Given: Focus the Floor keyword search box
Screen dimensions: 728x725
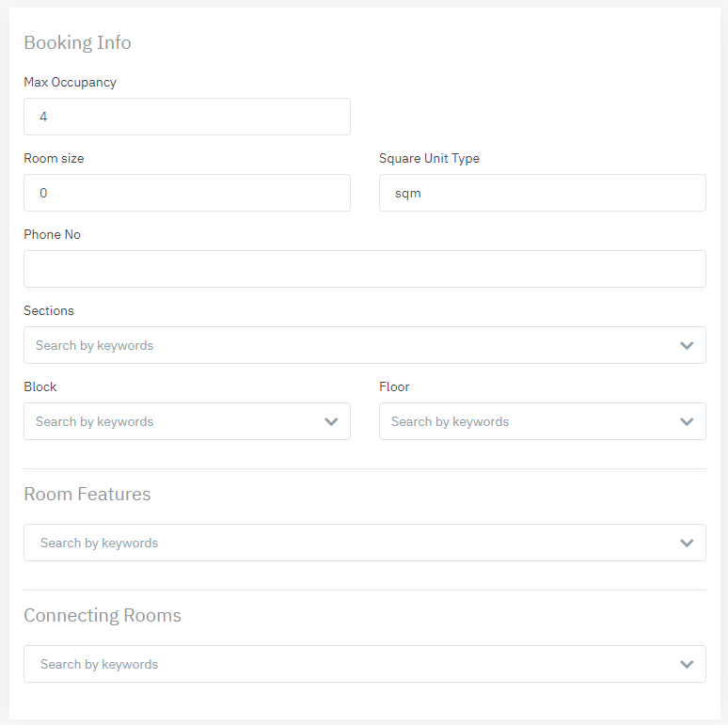Looking at the screenshot, I should pyautogui.click(x=527, y=421).
